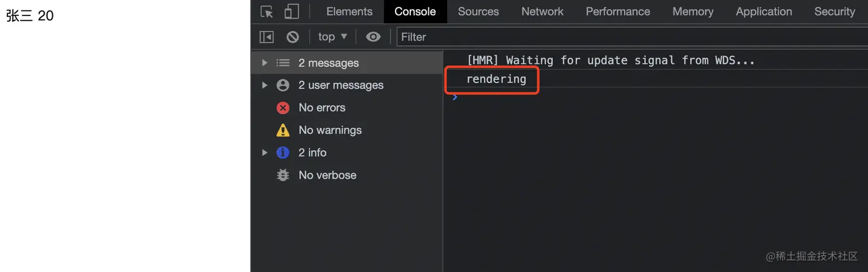Switch to the Network tab
The image size is (868, 272).
coord(542,12)
